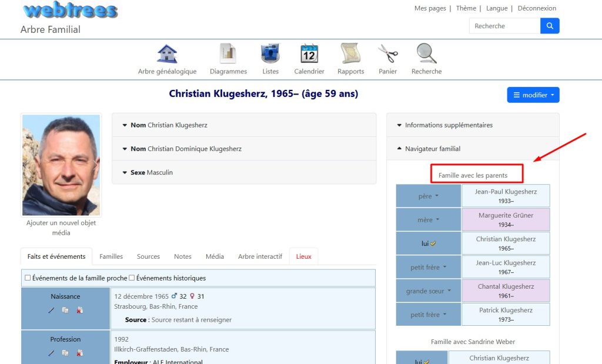Expand the Informations supplémentaires section
This screenshot has height=364, width=602.
(x=448, y=125)
